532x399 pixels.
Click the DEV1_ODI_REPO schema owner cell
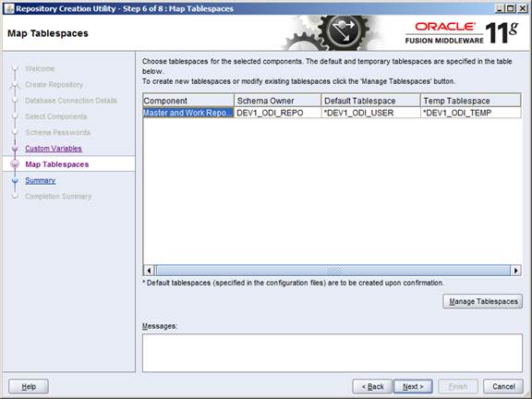(x=277, y=113)
